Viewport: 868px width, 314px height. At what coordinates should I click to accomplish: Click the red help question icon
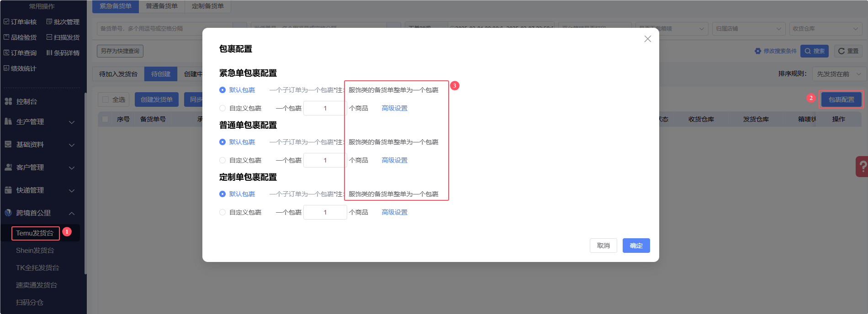(862, 167)
